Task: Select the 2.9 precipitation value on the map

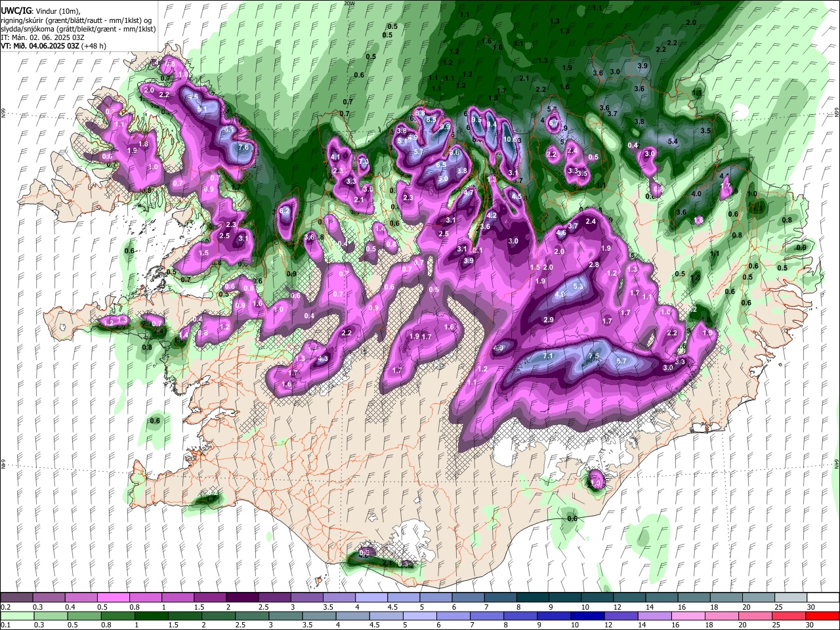Action: coord(549,320)
